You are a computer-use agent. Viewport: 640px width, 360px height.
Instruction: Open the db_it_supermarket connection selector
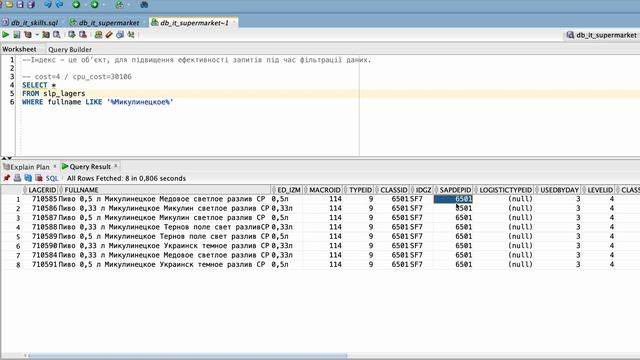click(601, 35)
